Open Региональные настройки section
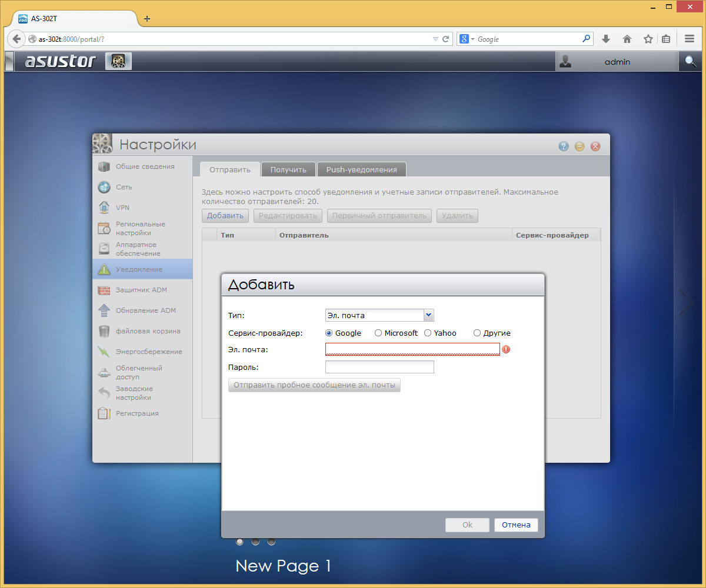 [142, 228]
